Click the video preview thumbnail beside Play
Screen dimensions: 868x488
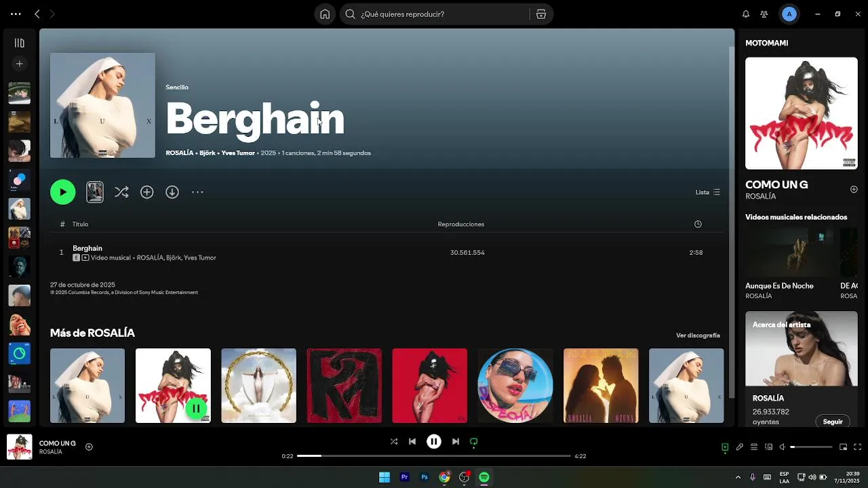pos(95,192)
